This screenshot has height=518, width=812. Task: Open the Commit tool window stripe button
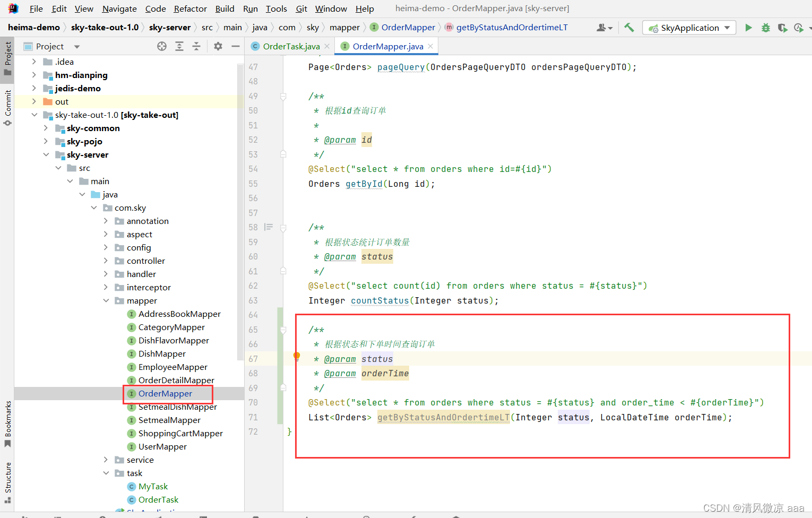tap(7, 108)
